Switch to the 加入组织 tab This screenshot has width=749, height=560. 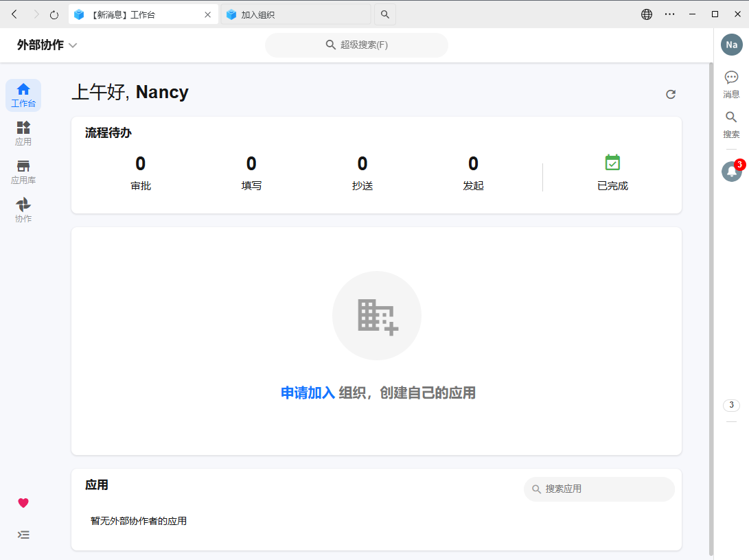(295, 14)
